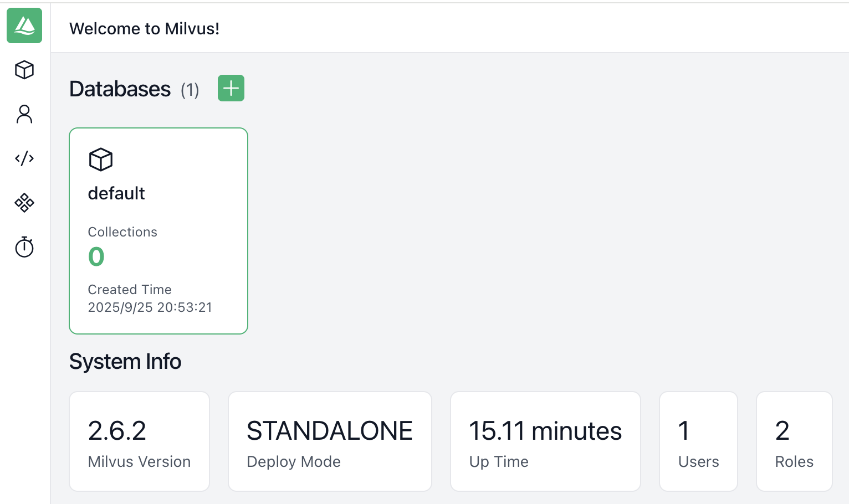The image size is (849, 504).
Task: Click the Databases section heading
Action: (120, 89)
